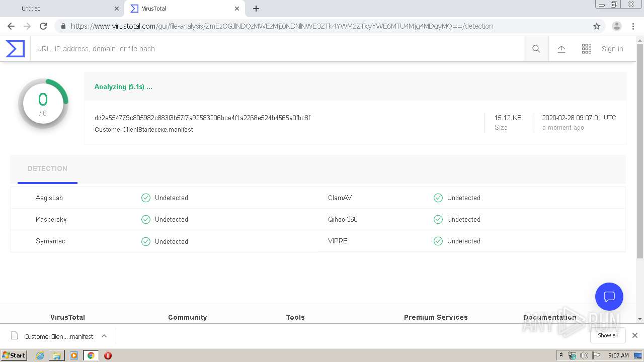The width and height of the screenshot is (644, 362).
Task: Open Chrome three-dot menu
Action: pos(633,26)
